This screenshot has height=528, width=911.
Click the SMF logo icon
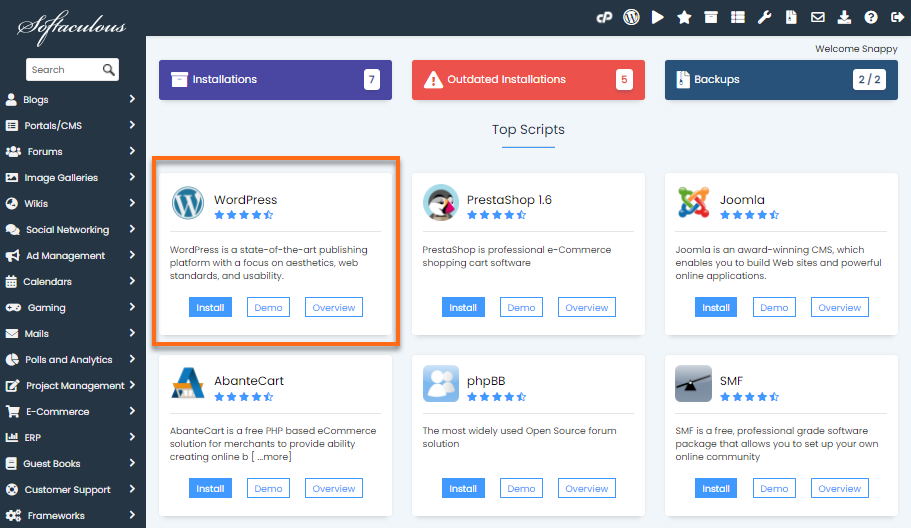pyautogui.click(x=693, y=383)
